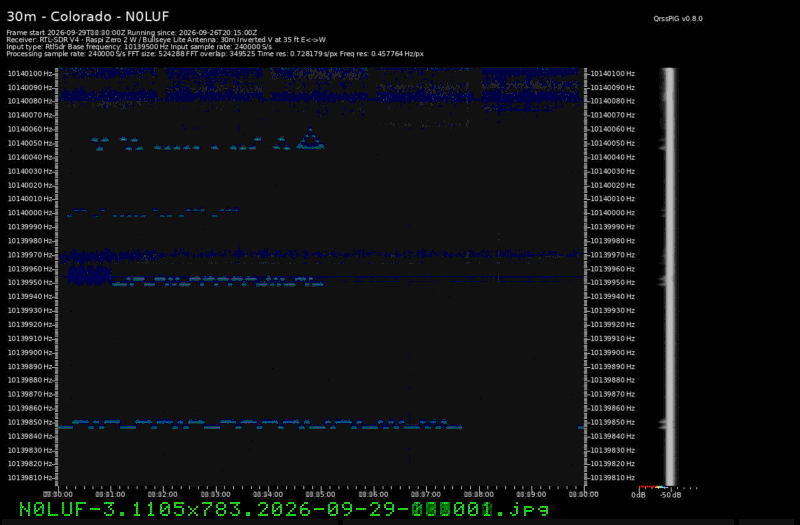Click the -50 dB scale label

[x=670, y=495]
